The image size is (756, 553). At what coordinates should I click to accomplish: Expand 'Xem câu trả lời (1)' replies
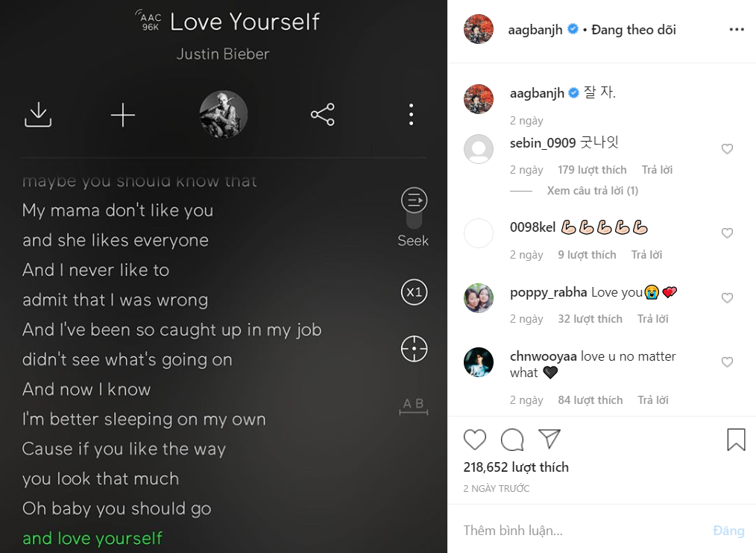(x=592, y=191)
